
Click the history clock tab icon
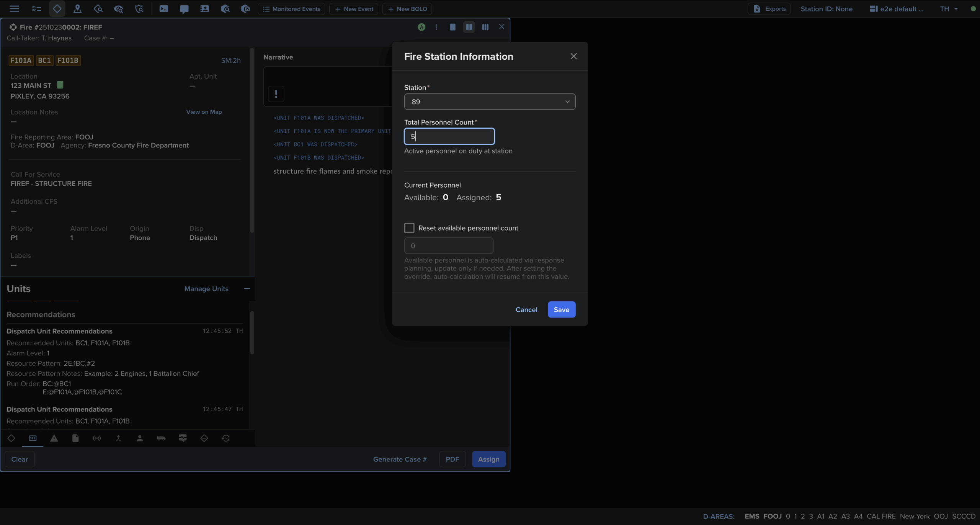(x=226, y=438)
